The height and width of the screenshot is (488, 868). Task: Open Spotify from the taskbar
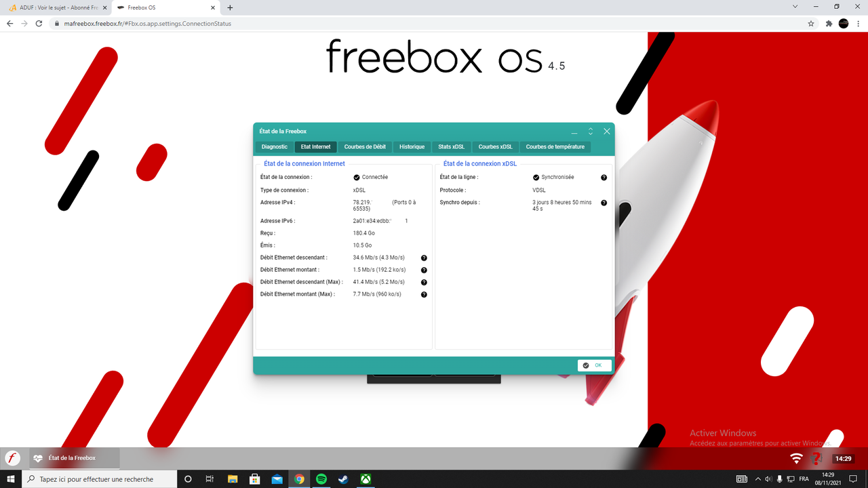(321, 479)
